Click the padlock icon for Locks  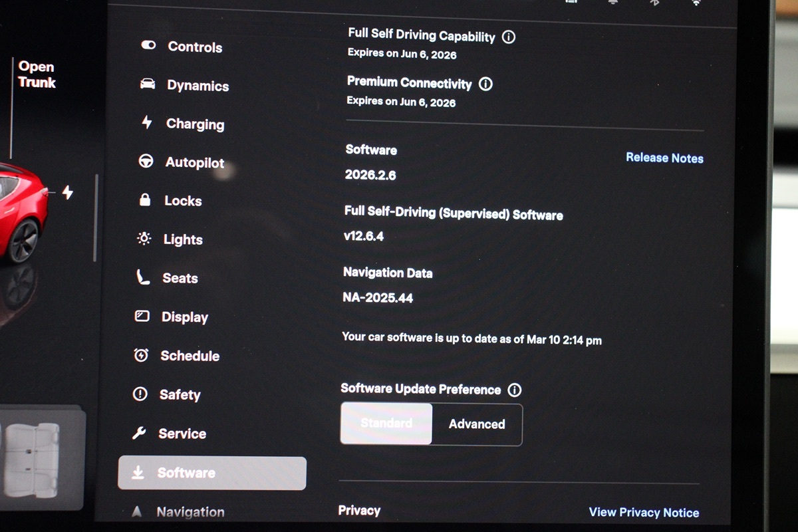pos(145,200)
